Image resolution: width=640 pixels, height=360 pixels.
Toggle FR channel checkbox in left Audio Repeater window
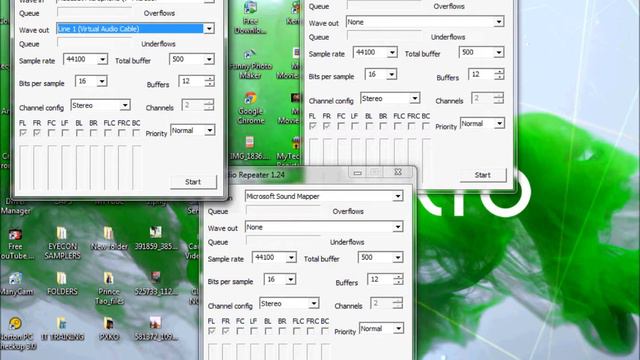[x=37, y=133]
